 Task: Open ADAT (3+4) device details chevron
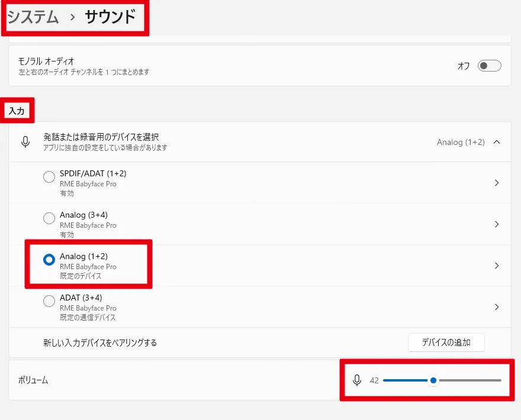[x=497, y=307]
